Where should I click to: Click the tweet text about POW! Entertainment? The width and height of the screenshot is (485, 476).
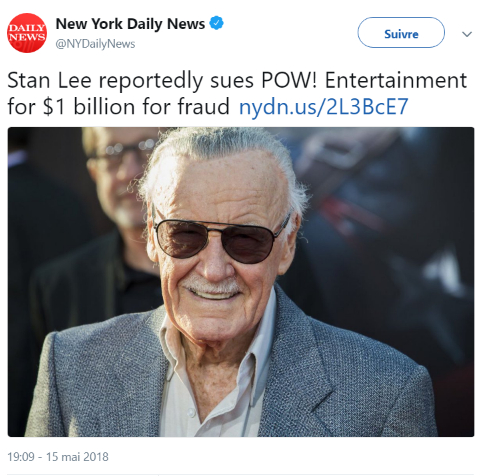pyautogui.click(x=237, y=93)
